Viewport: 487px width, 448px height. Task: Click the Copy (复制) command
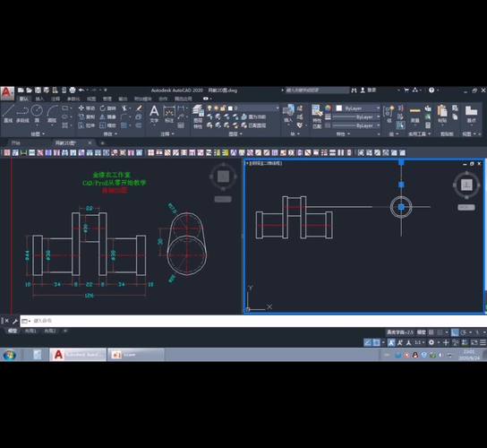coord(87,116)
